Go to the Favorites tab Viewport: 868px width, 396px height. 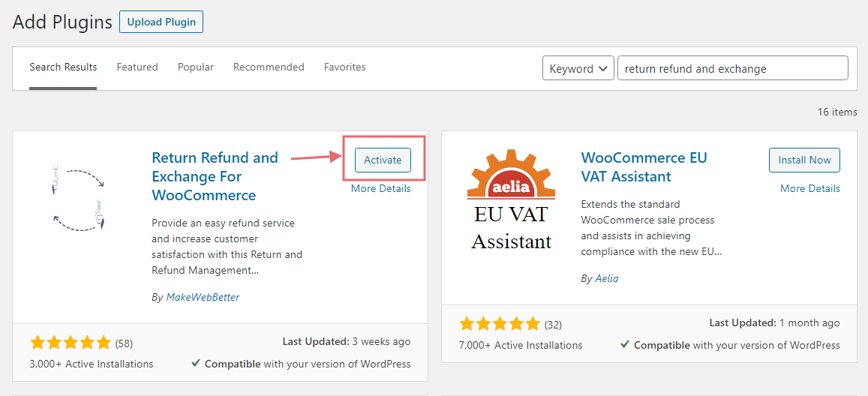tap(345, 67)
